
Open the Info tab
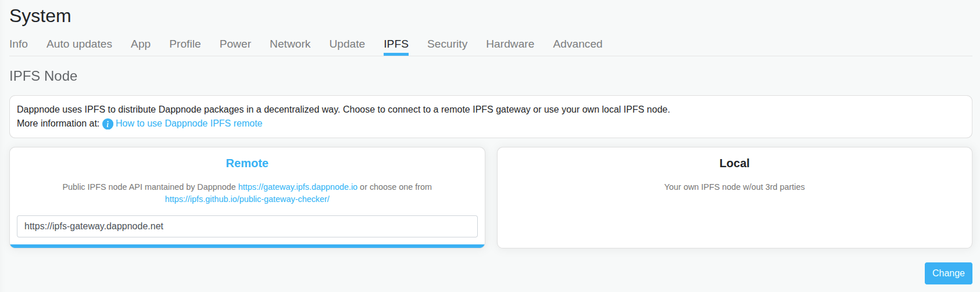coord(19,44)
